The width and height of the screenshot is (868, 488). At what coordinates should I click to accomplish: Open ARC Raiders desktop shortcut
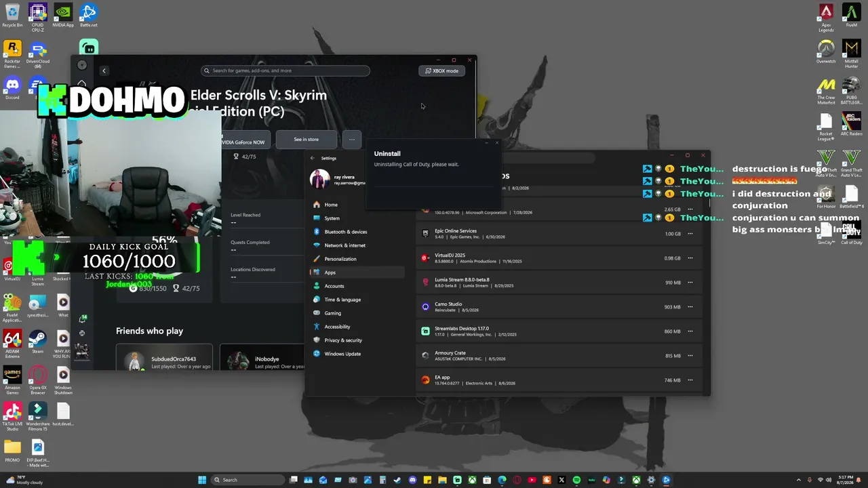click(852, 125)
